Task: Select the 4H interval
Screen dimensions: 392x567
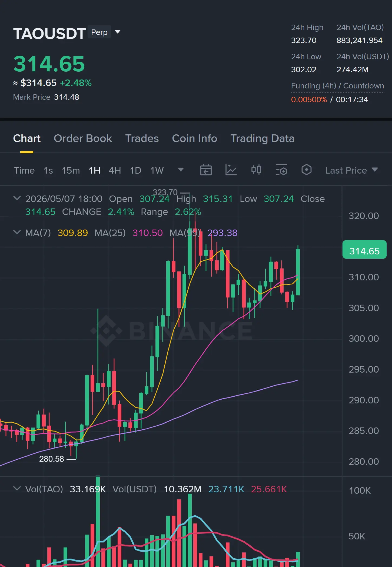Action: tap(115, 170)
